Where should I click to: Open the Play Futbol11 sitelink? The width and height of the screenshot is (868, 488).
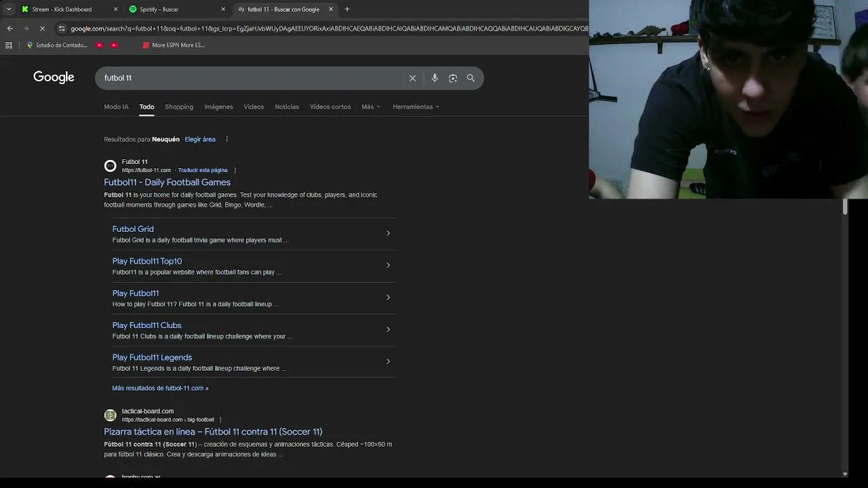click(x=136, y=293)
